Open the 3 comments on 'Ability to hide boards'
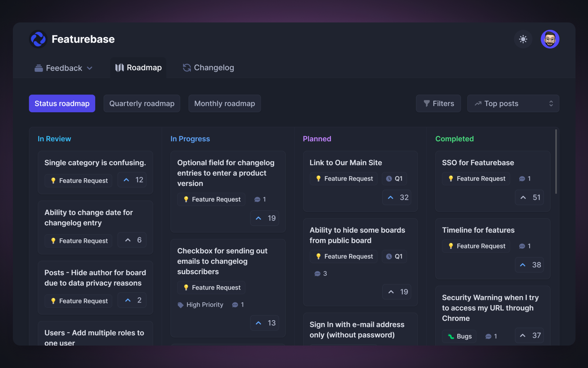 [x=320, y=273]
